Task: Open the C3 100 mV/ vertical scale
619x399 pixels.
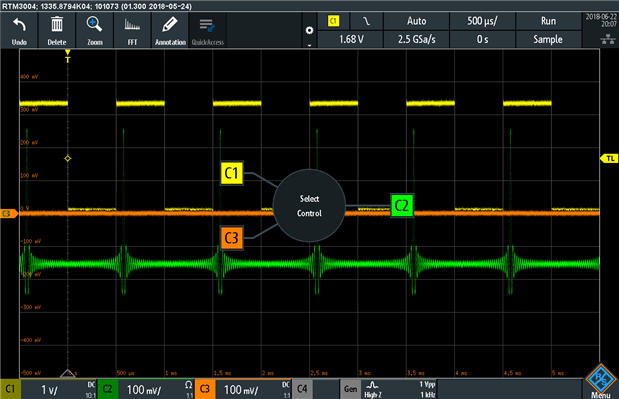Action: (x=253, y=390)
